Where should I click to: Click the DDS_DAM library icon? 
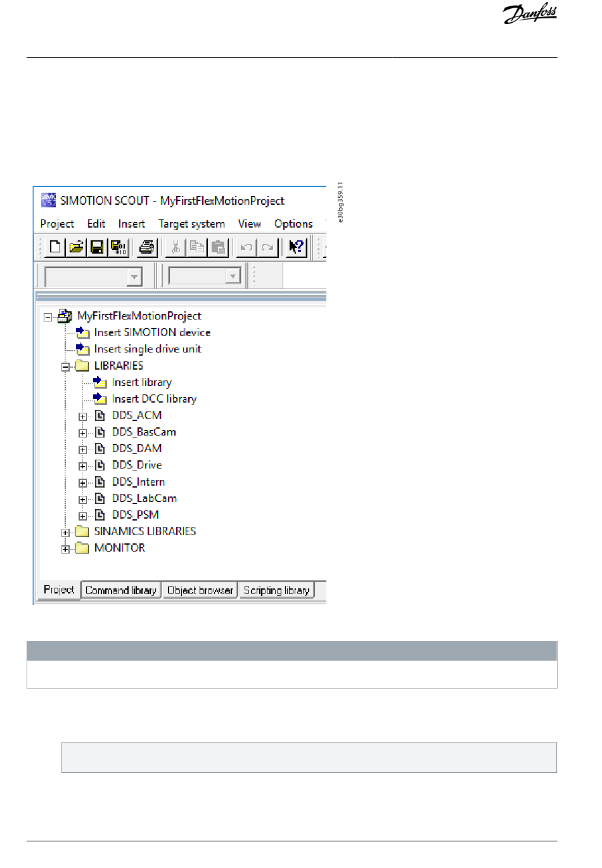(x=99, y=448)
